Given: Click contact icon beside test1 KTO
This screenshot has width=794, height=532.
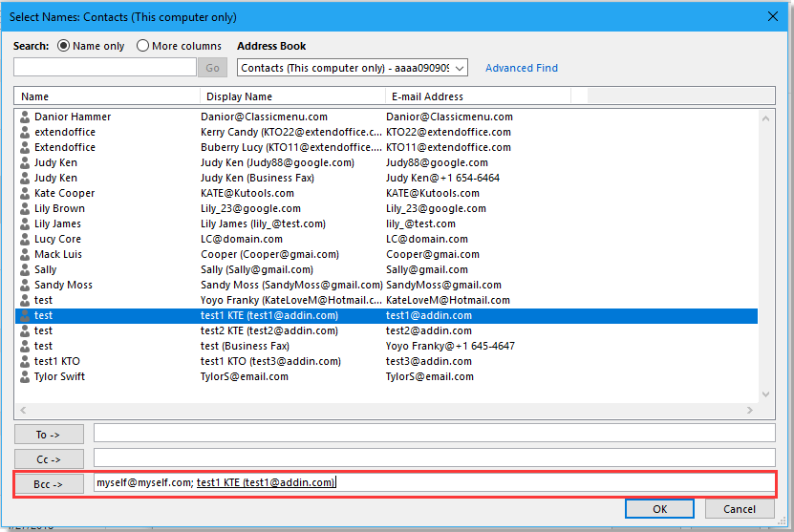Looking at the screenshot, I should (25, 361).
